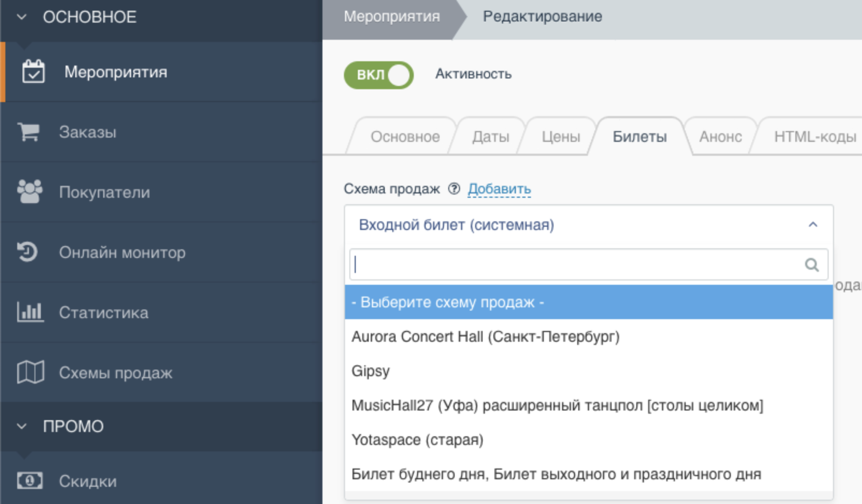Toggle the Активность ВКЛ switch

point(379,75)
